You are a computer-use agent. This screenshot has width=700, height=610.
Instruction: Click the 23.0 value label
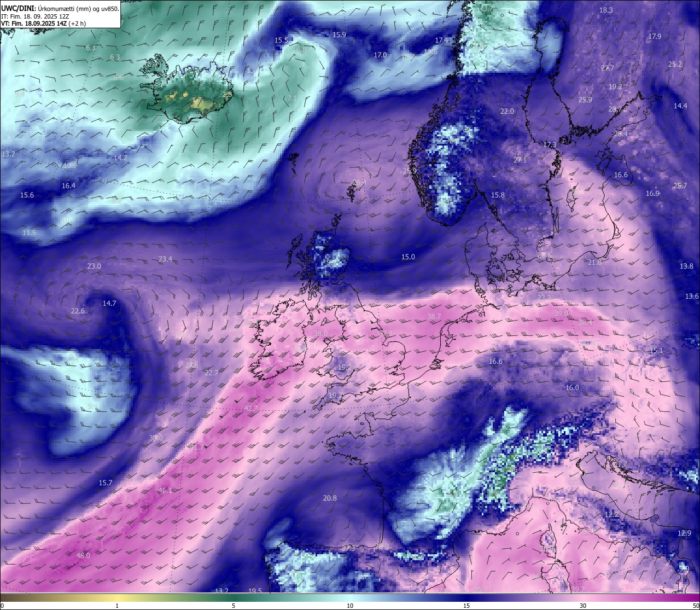[x=94, y=266]
